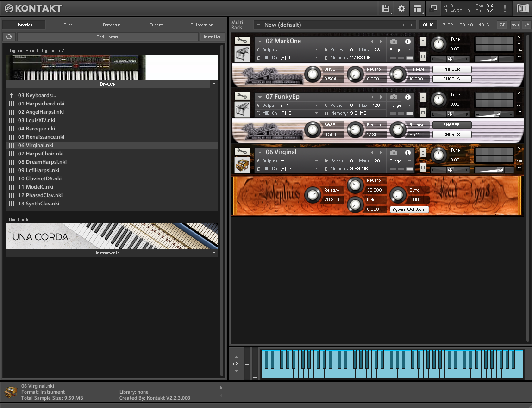Adjust volume slider on 02 MarkOne
The width and height of the screenshot is (532, 408).
(x=494, y=59)
